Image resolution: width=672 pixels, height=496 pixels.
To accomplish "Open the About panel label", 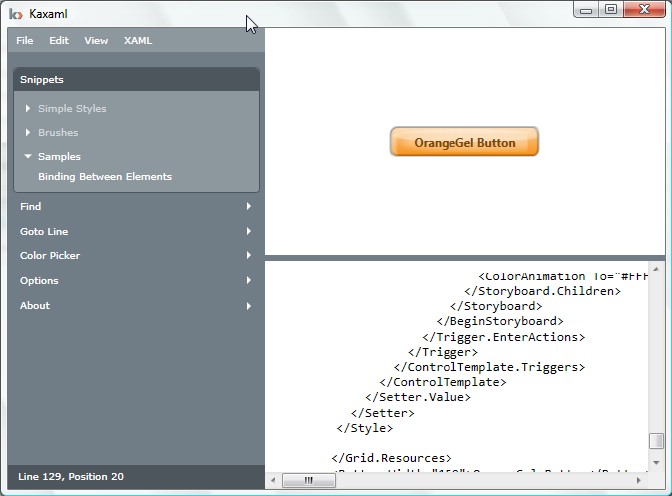I will coord(35,306).
